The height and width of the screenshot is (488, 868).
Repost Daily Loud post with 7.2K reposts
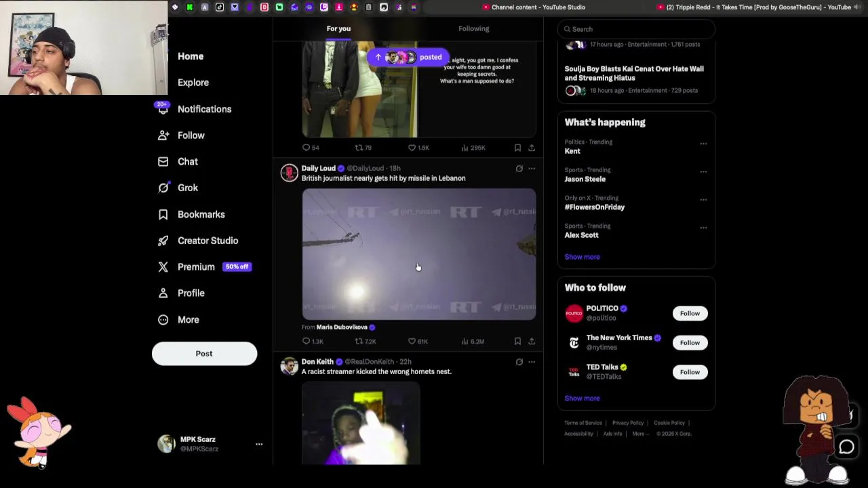[366, 342]
